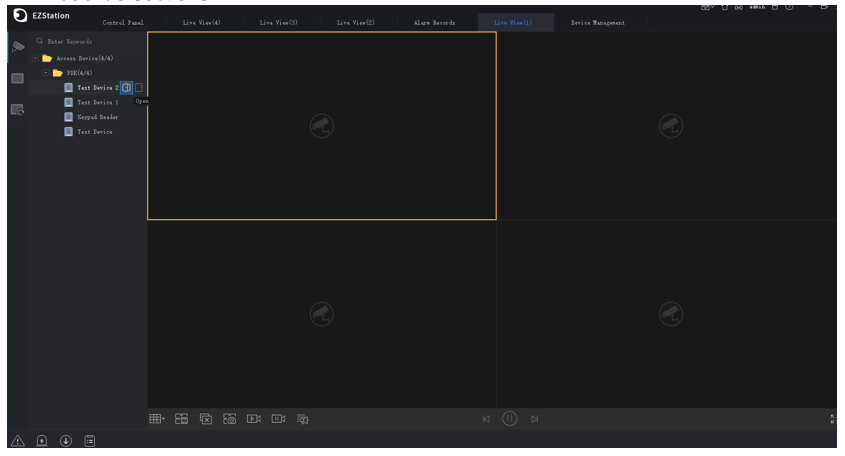Select Test Device 1 in tree
This screenshot has height=456, width=845.
(x=98, y=102)
